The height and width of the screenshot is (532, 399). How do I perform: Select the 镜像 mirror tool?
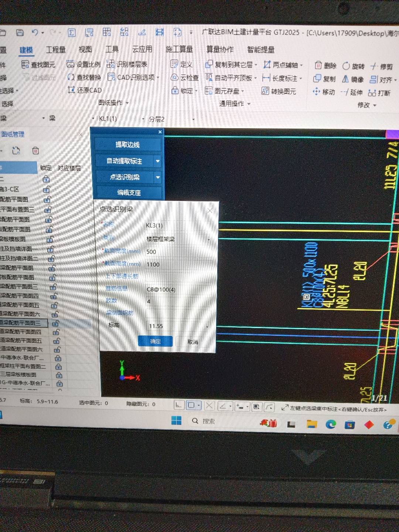353,79
